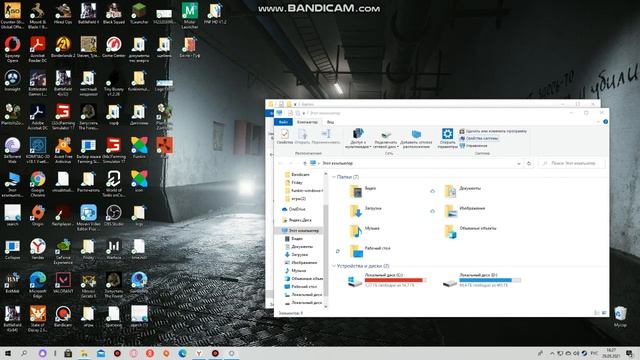Open the Windows Start menu
The height and width of the screenshot is (360, 640).
coord(7,353)
